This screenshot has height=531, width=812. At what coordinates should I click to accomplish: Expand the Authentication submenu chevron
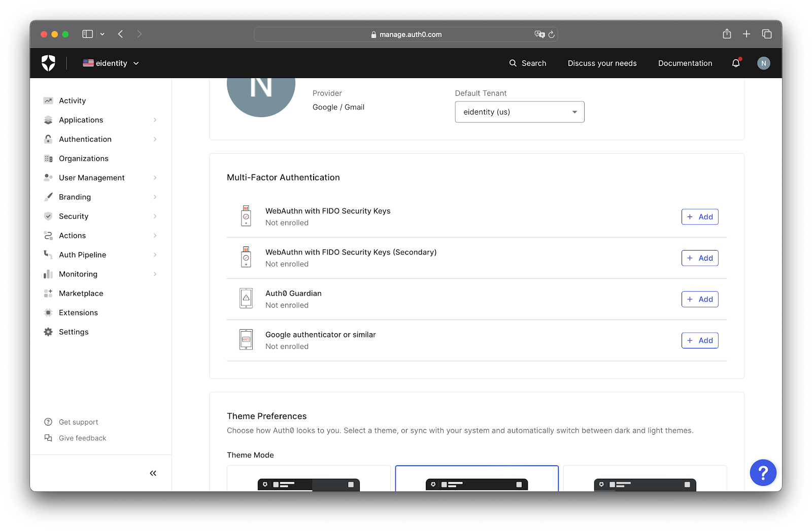(x=155, y=139)
